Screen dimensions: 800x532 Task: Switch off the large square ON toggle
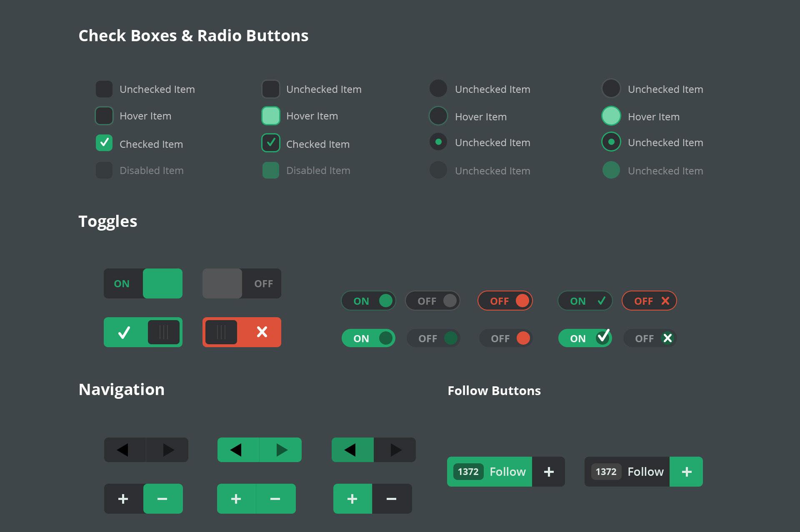tap(143, 283)
